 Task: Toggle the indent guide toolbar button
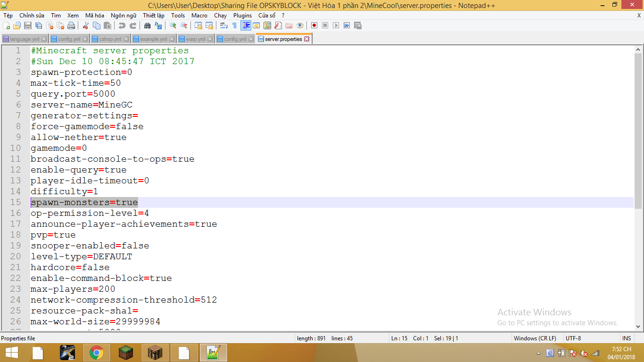pos(246,25)
